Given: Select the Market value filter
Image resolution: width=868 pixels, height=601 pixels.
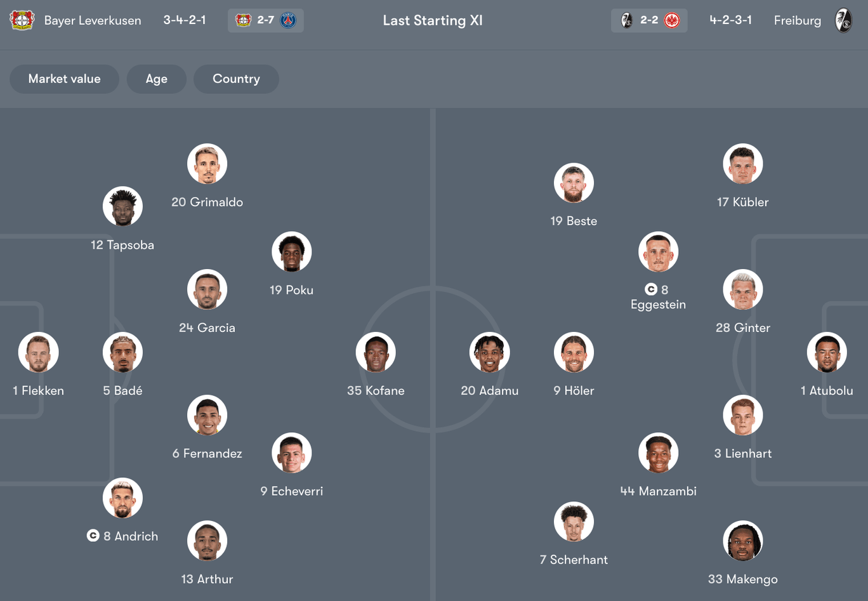Looking at the screenshot, I should (64, 79).
